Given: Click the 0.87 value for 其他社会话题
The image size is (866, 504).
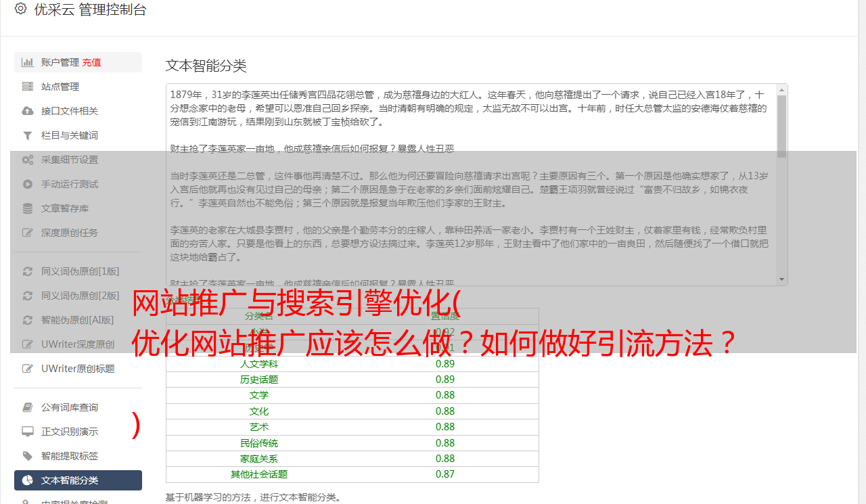Looking at the screenshot, I should [445, 474].
